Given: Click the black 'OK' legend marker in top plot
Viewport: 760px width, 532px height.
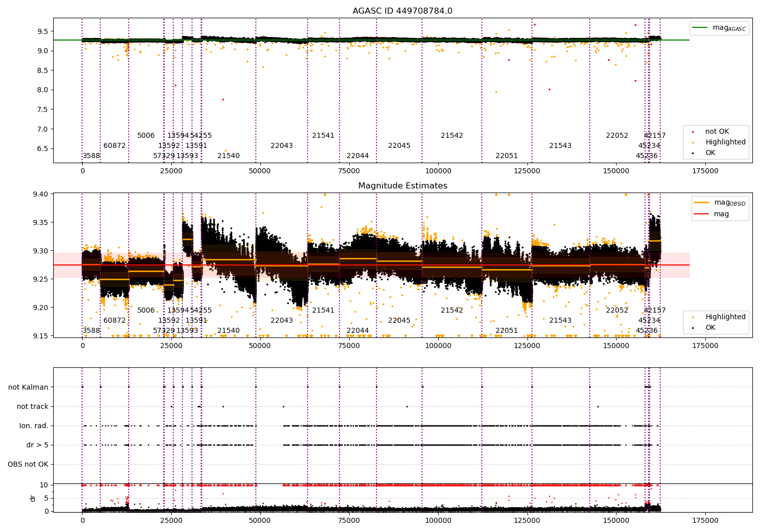Looking at the screenshot, I should (694, 153).
